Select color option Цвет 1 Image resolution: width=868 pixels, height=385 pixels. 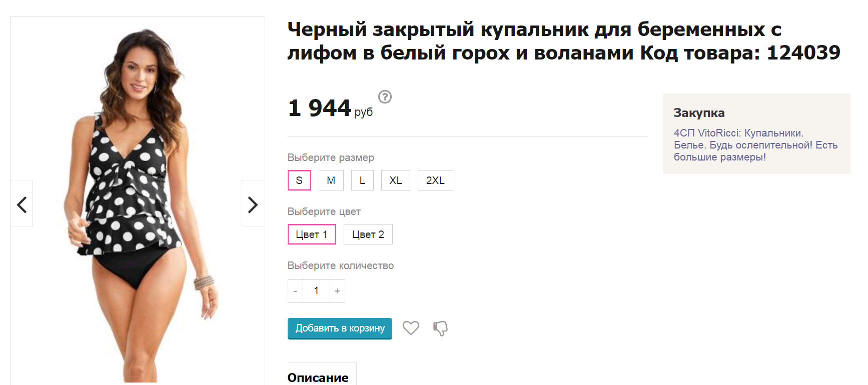point(311,234)
